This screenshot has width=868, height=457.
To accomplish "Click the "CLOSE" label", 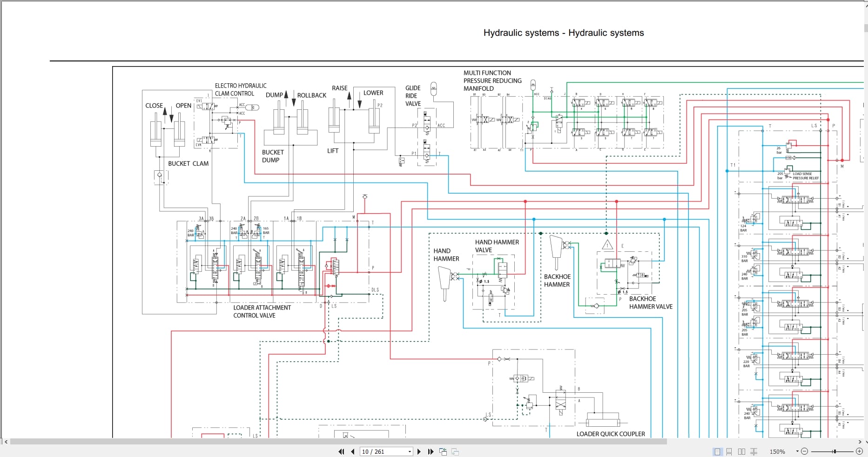I will pos(154,106).
